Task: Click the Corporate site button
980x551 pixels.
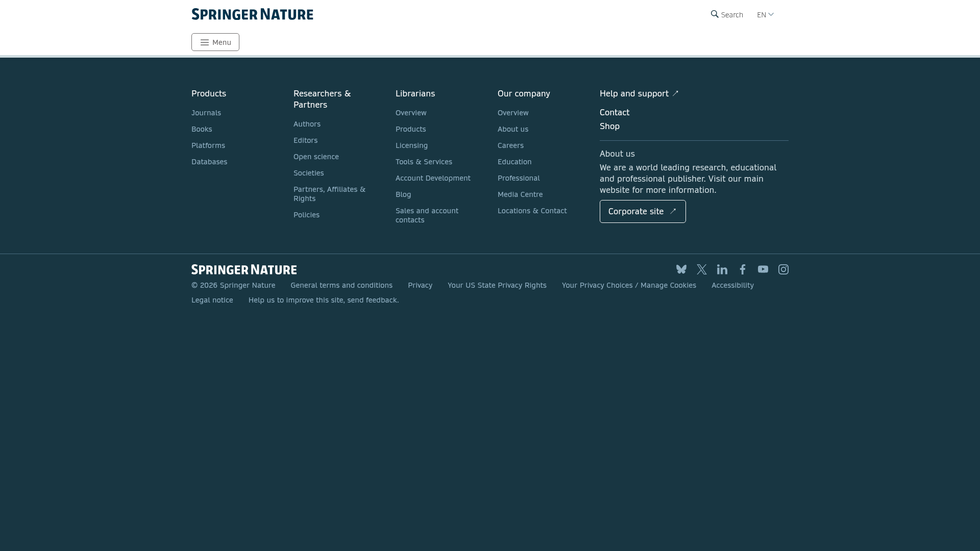Action: pyautogui.click(x=642, y=211)
